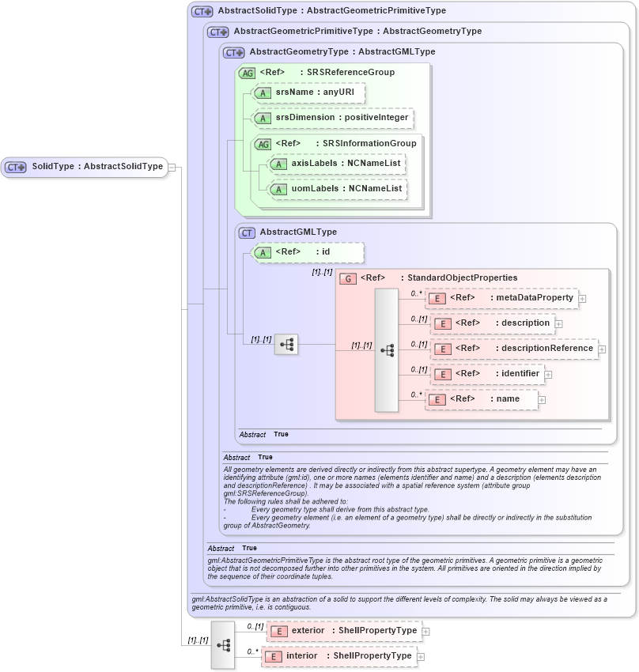Expand the interior ShellPropertyType element

coord(421,656)
